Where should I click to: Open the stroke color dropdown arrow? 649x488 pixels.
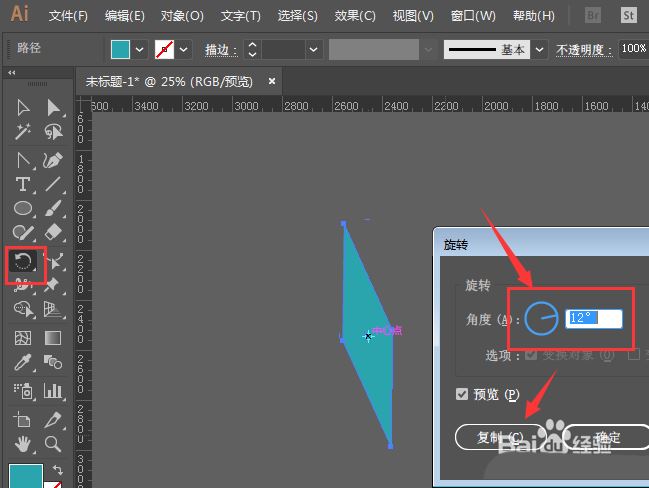[183, 50]
